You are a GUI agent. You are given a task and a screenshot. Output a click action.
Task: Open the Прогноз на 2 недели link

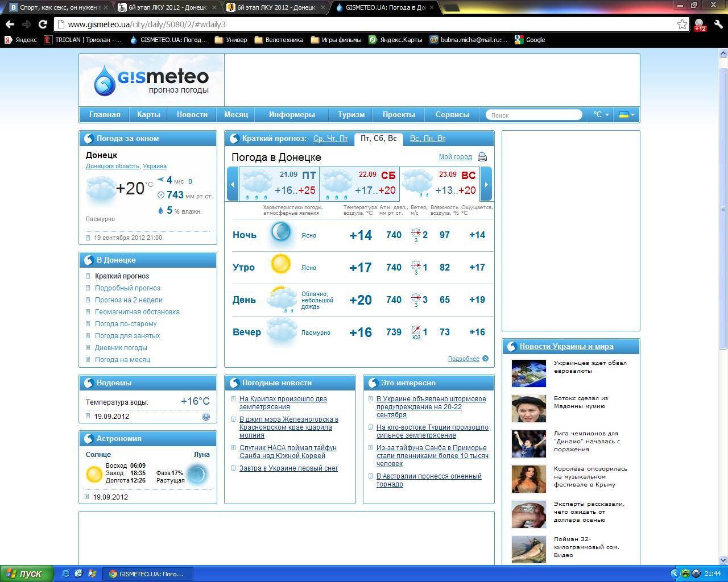coord(129,300)
